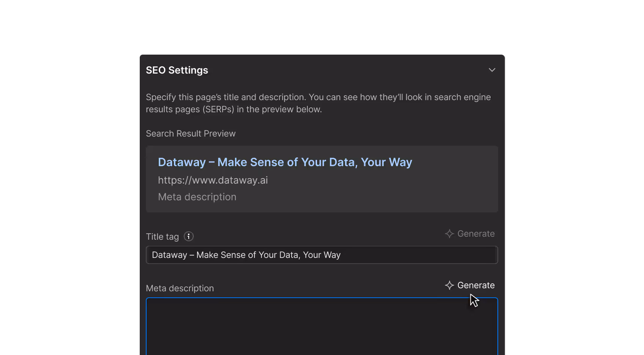Focus the Meta description text box
644x355 pixels.
[322, 326]
